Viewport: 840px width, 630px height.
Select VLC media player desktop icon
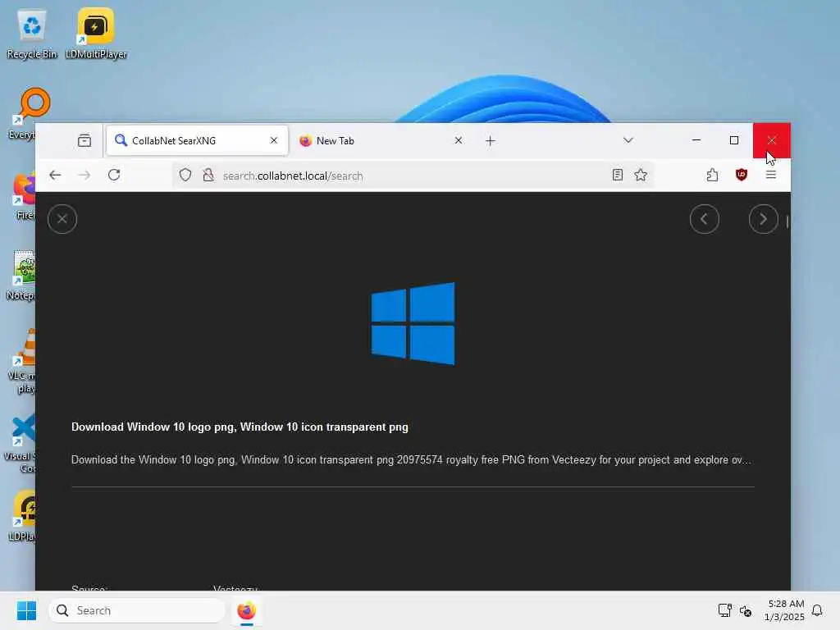tap(21, 361)
